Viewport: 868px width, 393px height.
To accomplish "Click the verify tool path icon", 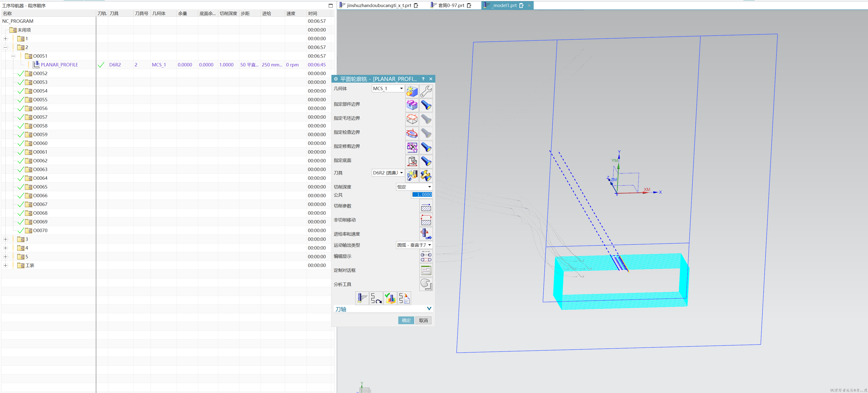I will (x=390, y=298).
